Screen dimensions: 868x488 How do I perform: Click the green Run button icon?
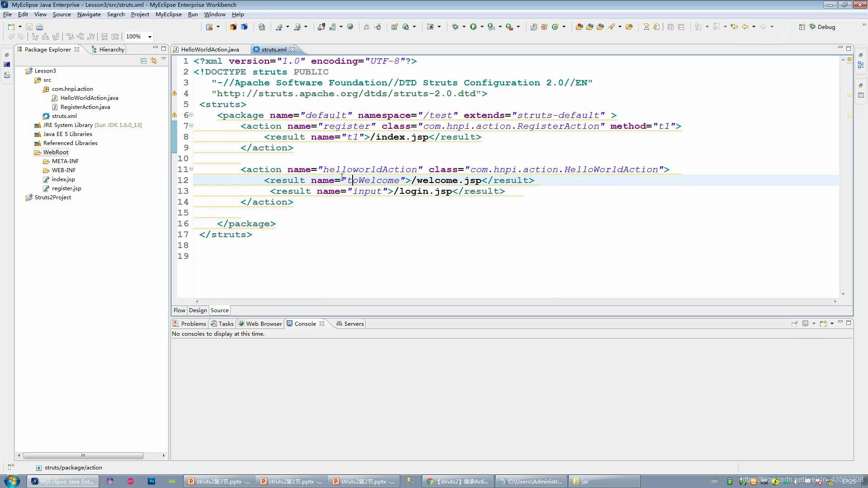(x=473, y=27)
